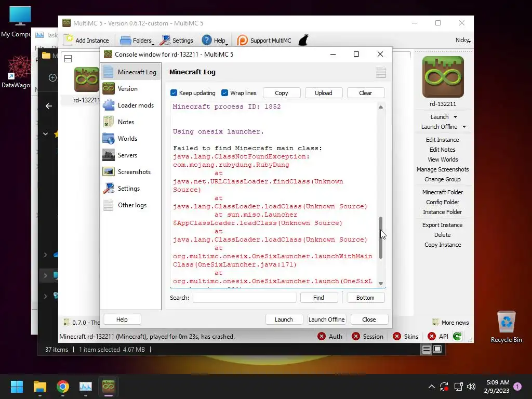Image resolution: width=532 pixels, height=399 pixels.
Task: Click the Skins status icon
Action: click(396, 336)
